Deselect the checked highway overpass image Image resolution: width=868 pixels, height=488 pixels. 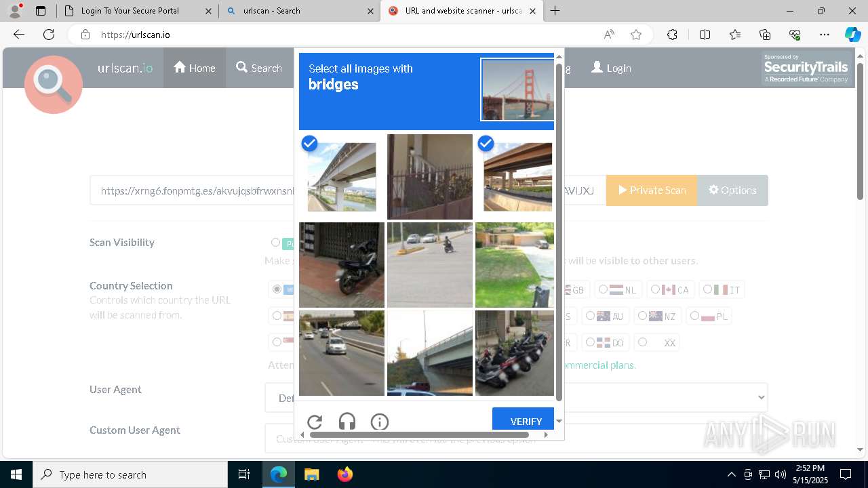pos(515,177)
